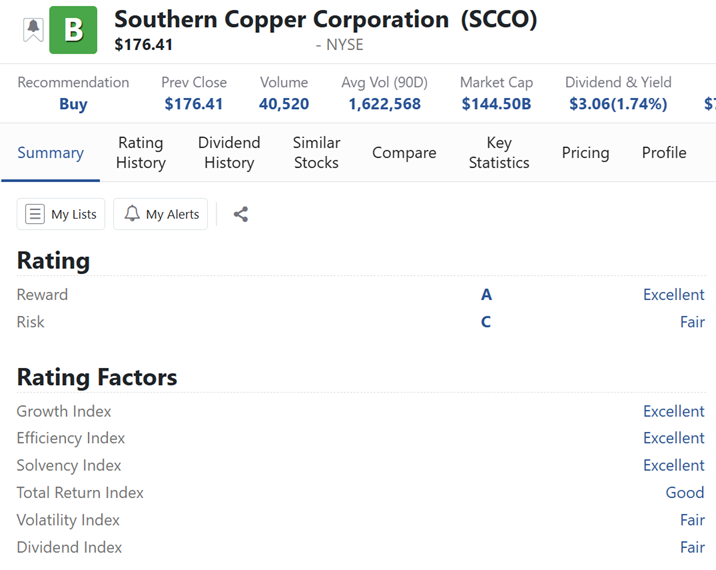Go to Similar Stocks tab

click(x=316, y=153)
